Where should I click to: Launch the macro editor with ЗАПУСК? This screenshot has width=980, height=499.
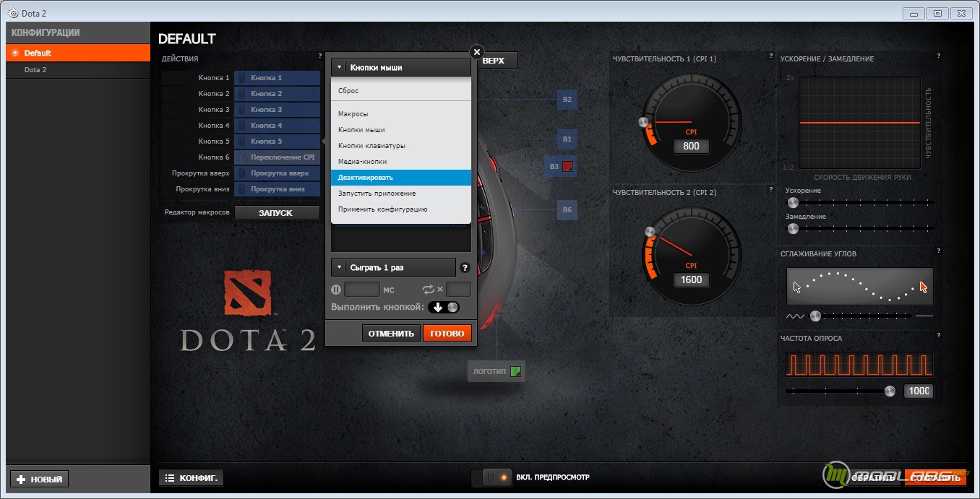[277, 212]
